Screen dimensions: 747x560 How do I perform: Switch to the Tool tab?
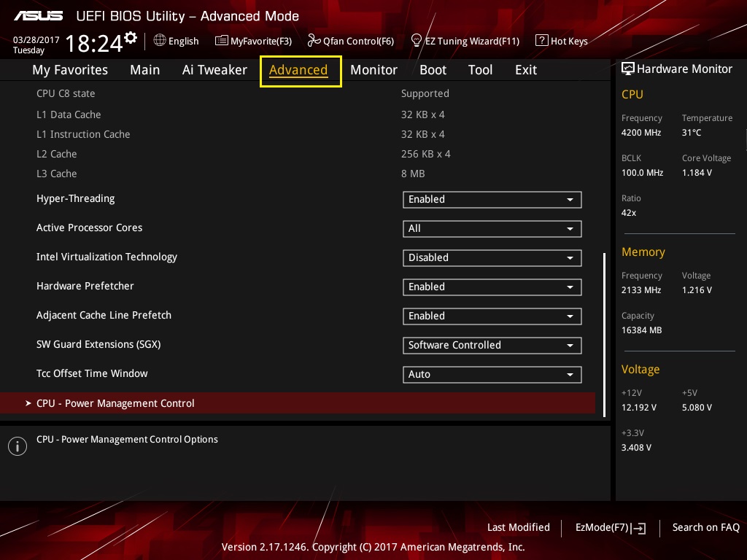click(x=480, y=70)
